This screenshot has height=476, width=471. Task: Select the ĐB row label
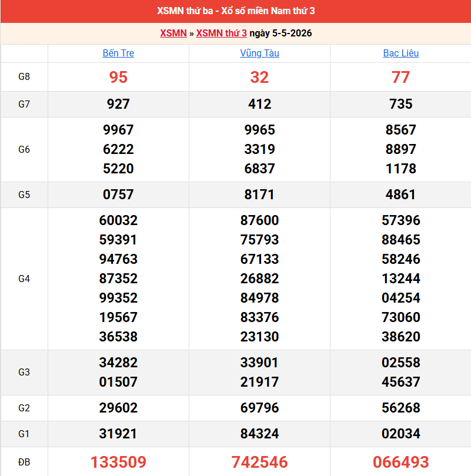[24, 462]
